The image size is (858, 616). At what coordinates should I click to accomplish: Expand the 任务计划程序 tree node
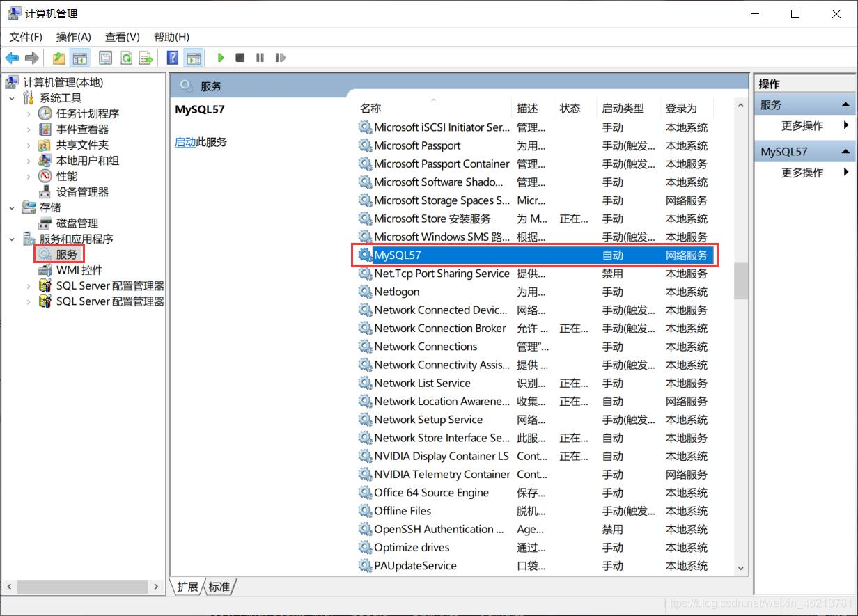29,113
